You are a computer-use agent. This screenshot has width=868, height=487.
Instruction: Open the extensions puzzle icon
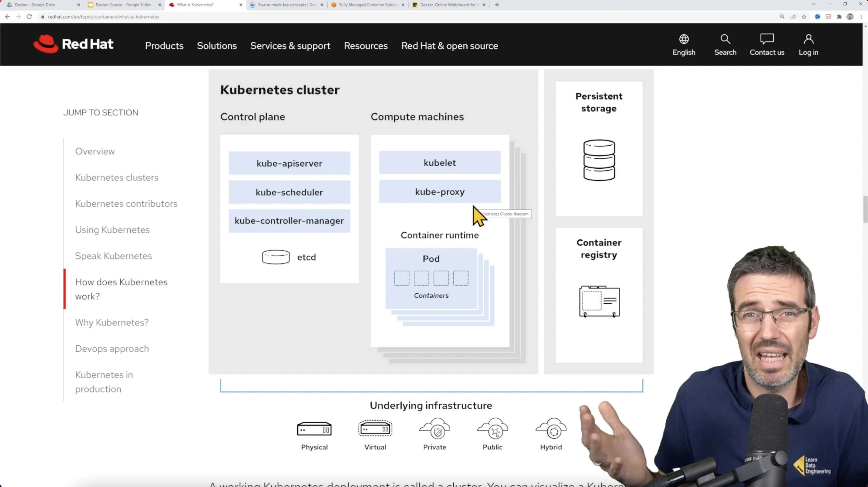click(839, 16)
